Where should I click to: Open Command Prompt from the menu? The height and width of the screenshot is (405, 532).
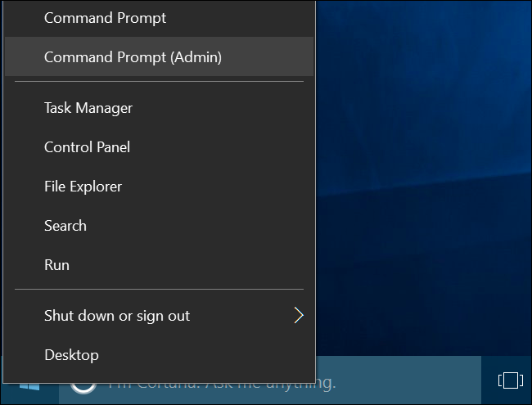pyautogui.click(x=159, y=18)
